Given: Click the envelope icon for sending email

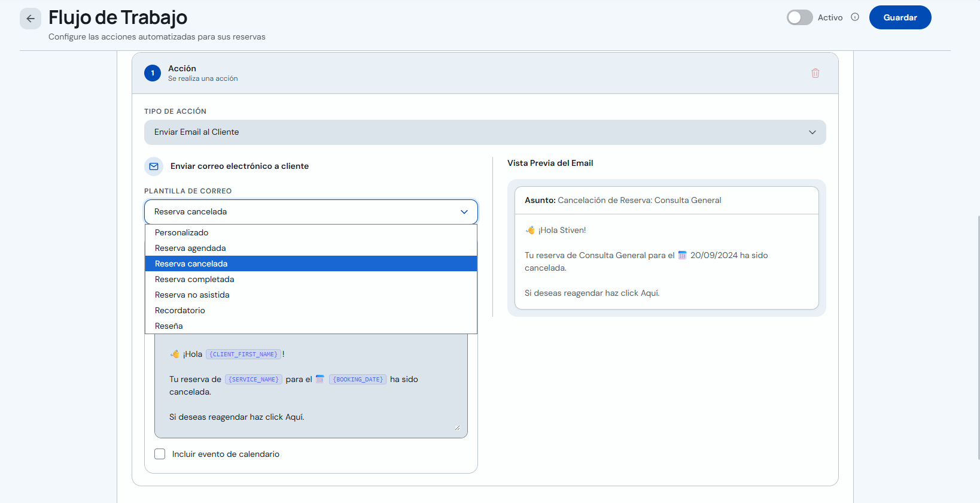Looking at the screenshot, I should tap(154, 166).
